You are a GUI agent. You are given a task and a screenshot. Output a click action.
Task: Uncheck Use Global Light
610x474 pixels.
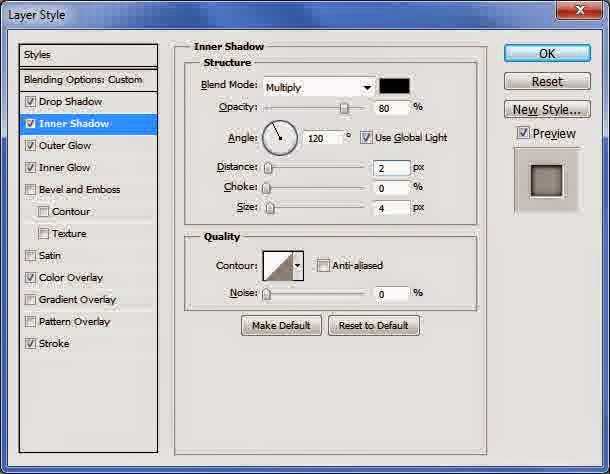coord(366,137)
